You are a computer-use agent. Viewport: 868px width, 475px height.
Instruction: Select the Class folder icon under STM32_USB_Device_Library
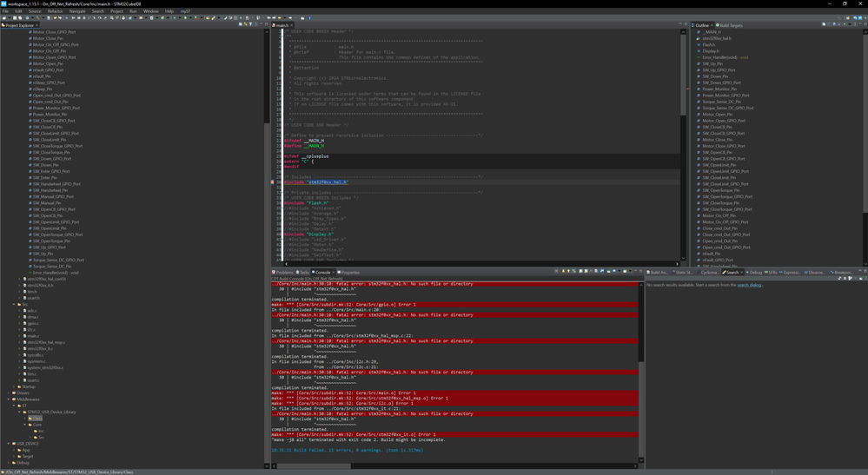(x=30, y=418)
